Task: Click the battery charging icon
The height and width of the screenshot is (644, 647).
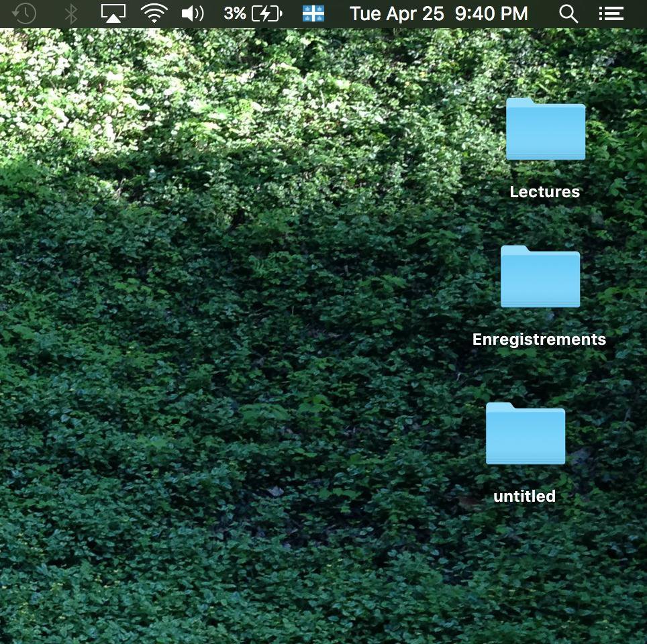Action: click(x=267, y=13)
